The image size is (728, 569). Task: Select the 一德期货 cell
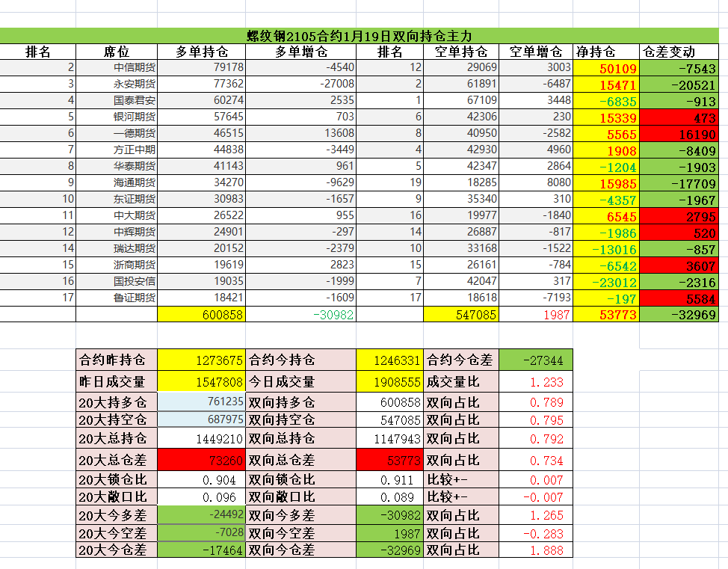click(117, 133)
